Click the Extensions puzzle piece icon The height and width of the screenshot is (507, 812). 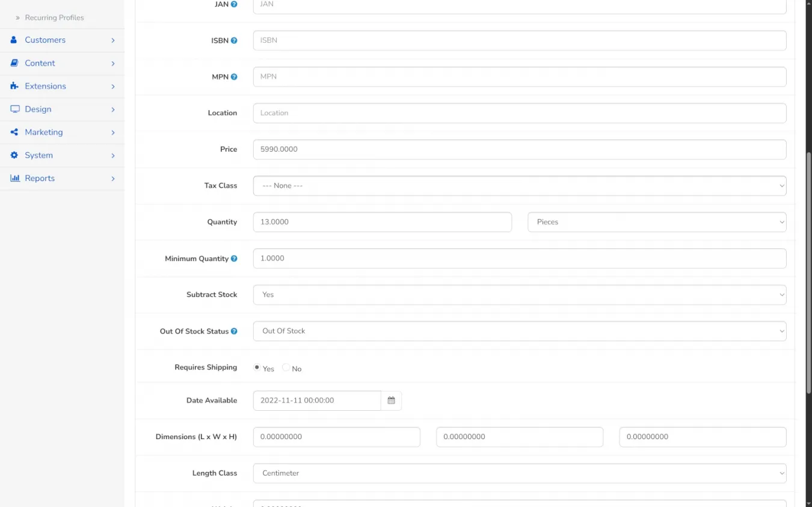point(14,86)
